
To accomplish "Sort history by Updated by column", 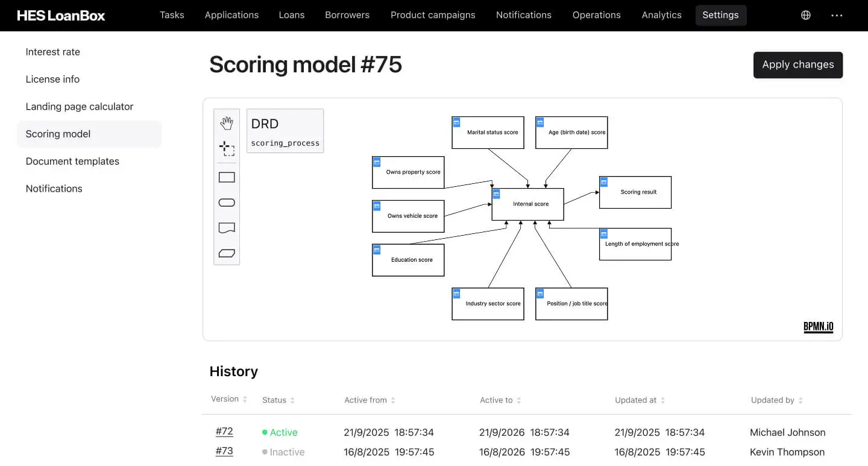I will (777, 400).
